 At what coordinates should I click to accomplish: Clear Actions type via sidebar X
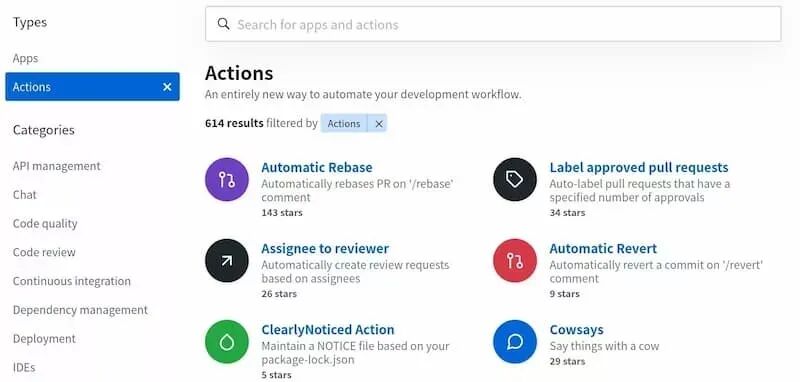(x=167, y=87)
